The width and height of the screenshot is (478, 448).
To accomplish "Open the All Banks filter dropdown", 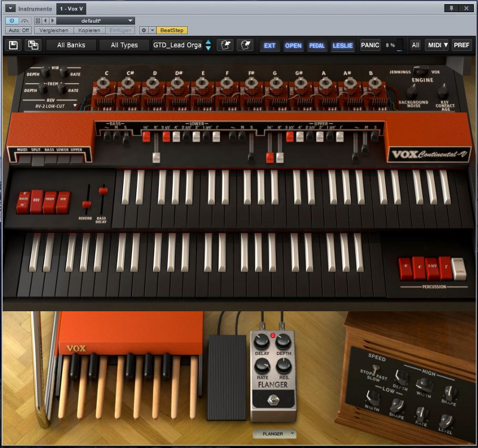I will tap(71, 45).
